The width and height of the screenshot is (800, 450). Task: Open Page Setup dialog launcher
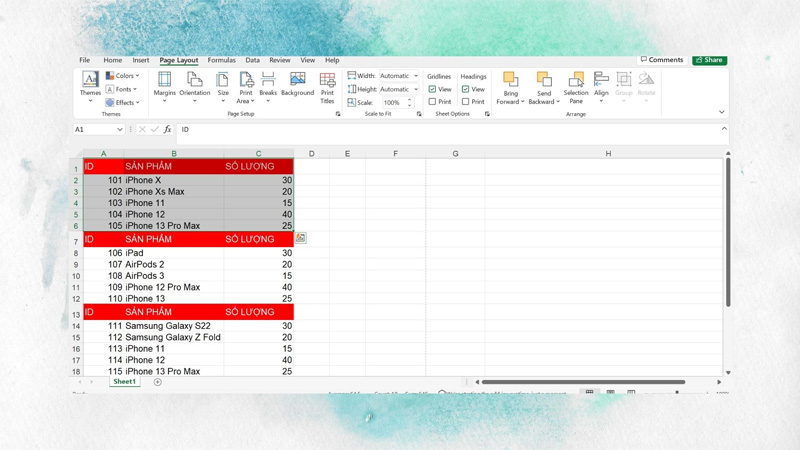pos(338,114)
